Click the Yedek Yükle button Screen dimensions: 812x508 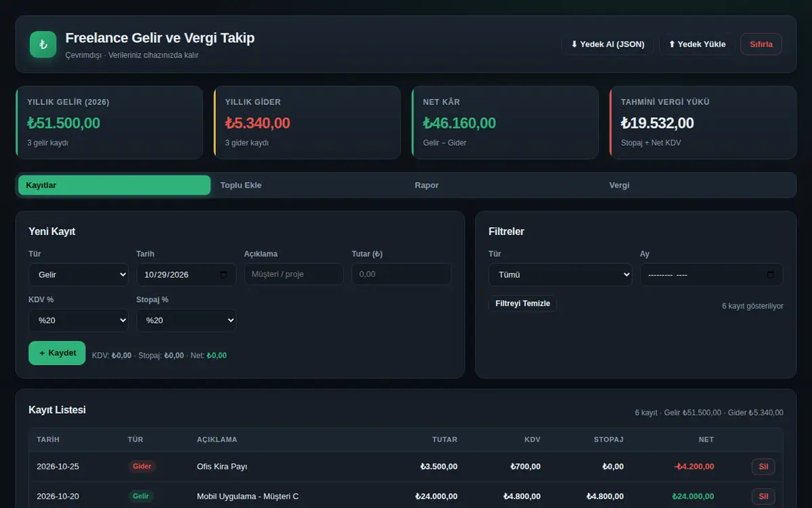697,44
